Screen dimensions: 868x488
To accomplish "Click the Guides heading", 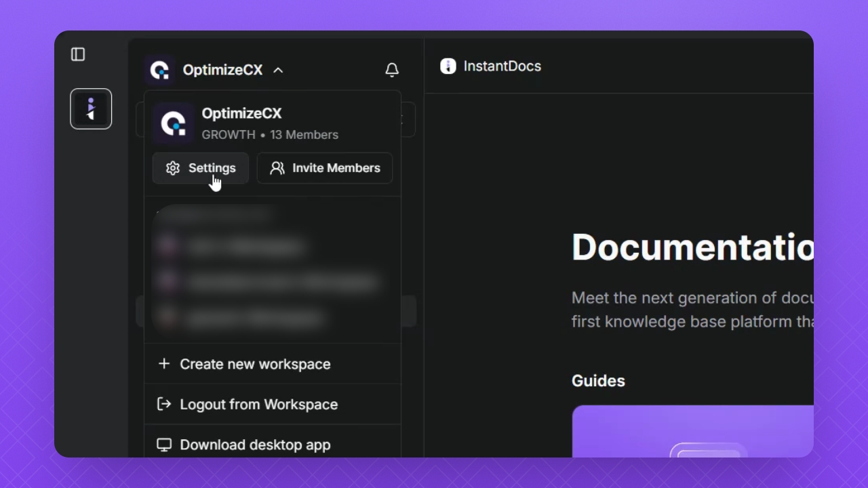I will click(x=598, y=381).
